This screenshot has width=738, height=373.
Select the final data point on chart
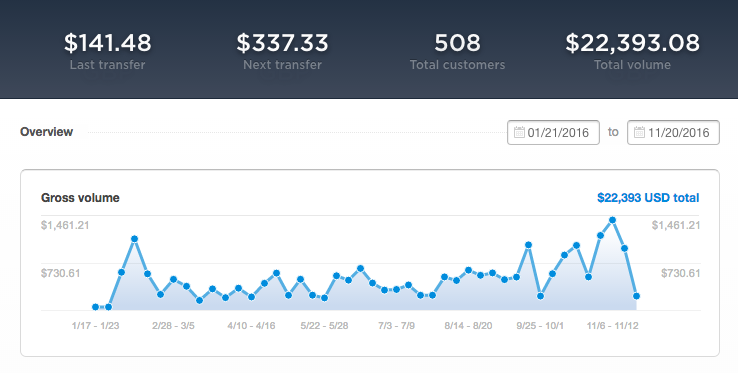coord(636,296)
